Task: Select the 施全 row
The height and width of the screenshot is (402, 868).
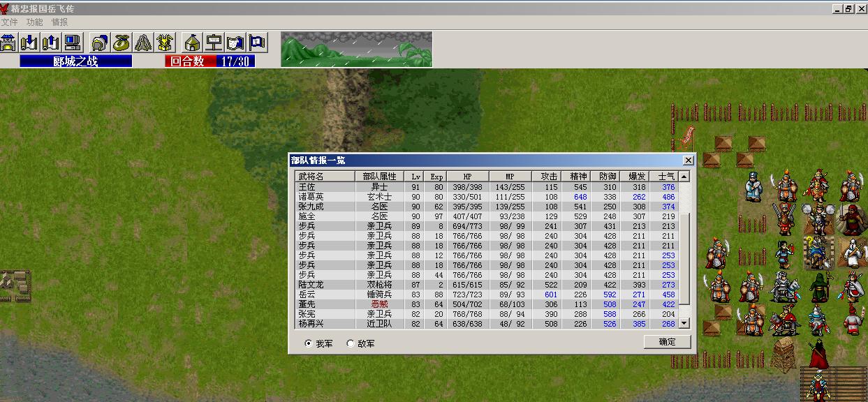Action: click(x=487, y=216)
